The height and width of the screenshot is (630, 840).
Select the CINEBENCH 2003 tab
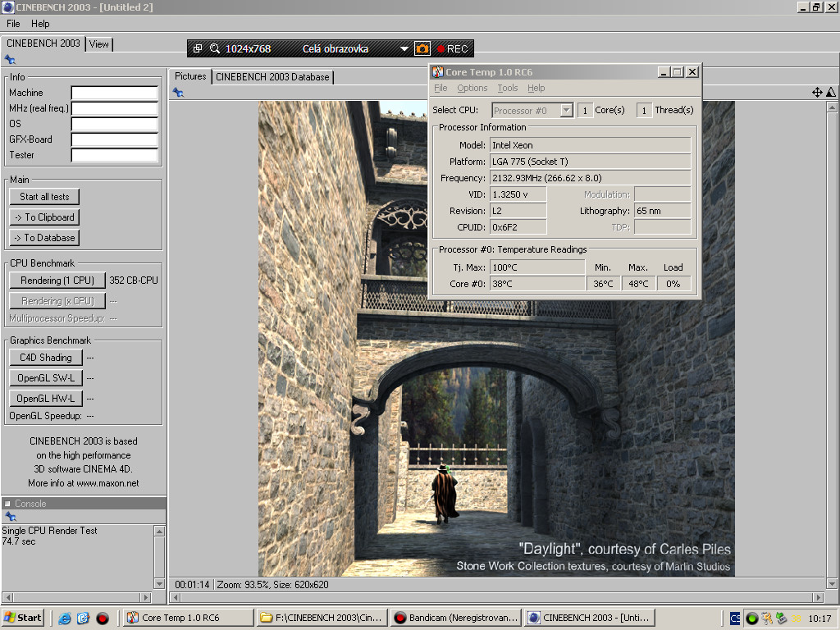click(x=43, y=43)
